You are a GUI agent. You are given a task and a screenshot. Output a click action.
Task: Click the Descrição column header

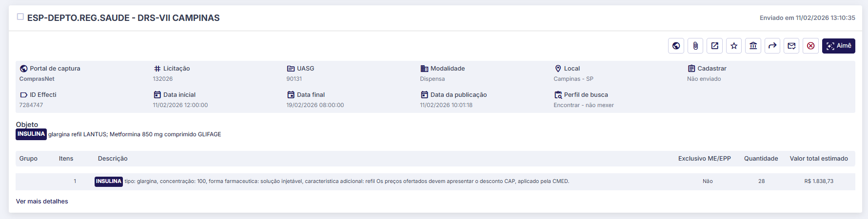tap(113, 159)
